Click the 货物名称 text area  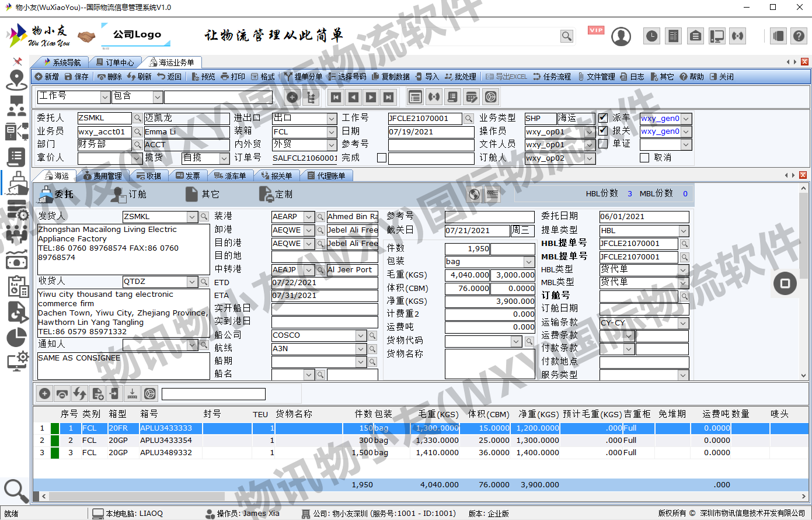(490, 363)
